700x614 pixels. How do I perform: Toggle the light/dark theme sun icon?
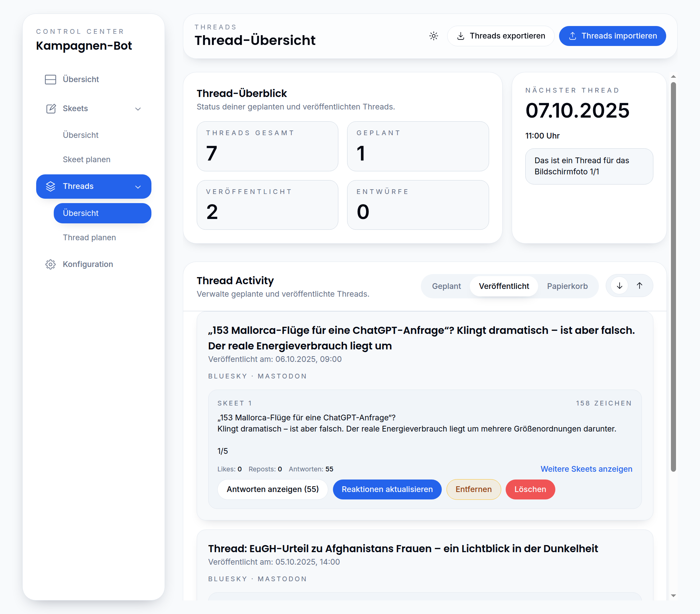[x=434, y=36]
